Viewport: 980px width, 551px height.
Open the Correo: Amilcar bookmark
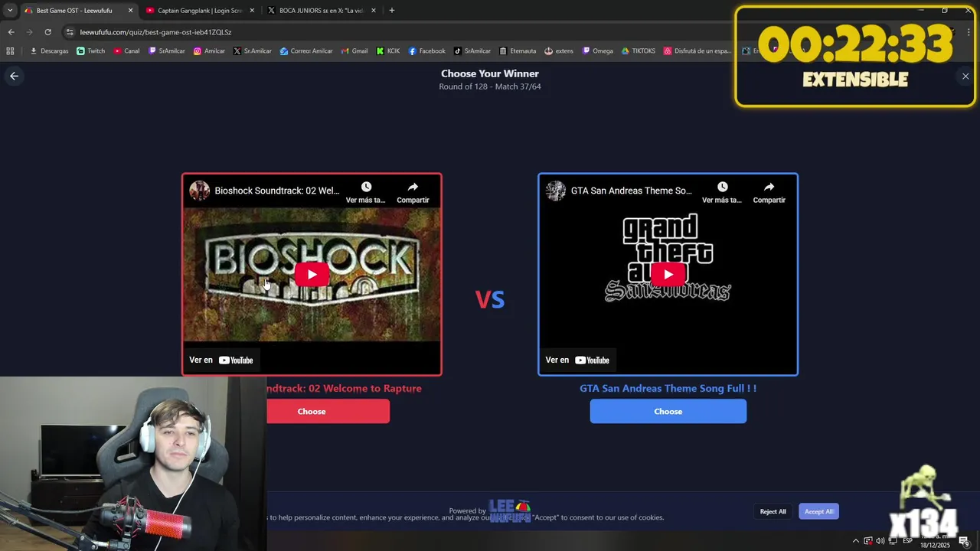tap(306, 51)
